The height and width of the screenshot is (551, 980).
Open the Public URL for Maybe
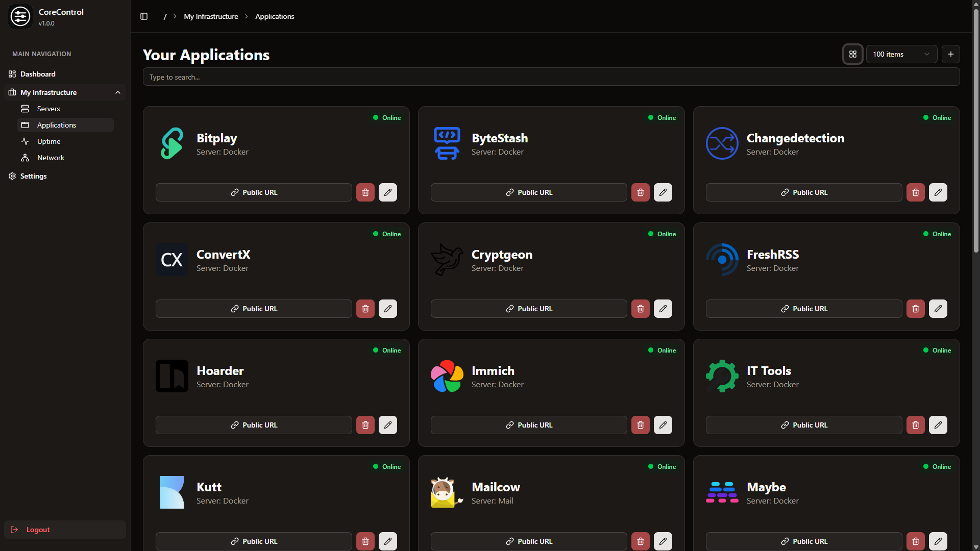[x=803, y=541]
